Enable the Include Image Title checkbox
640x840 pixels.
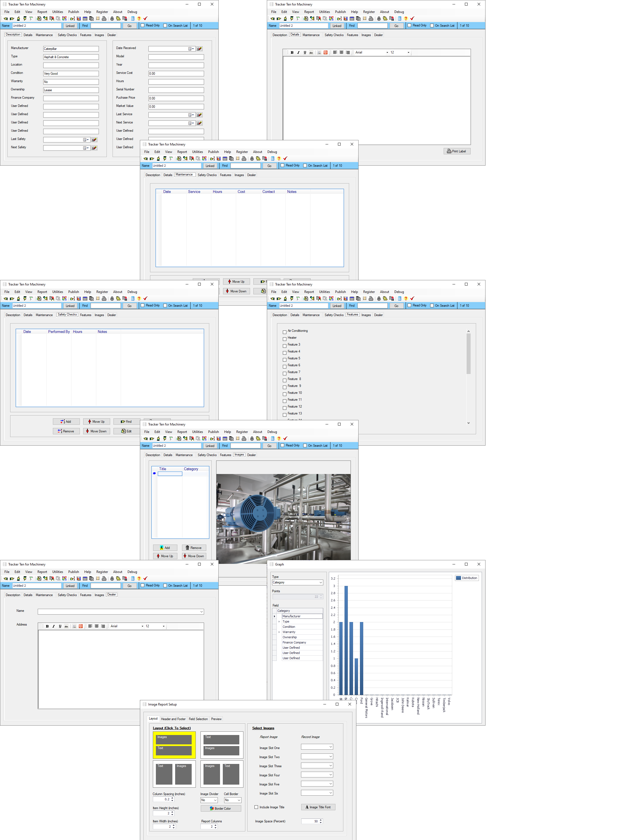pyautogui.click(x=256, y=807)
